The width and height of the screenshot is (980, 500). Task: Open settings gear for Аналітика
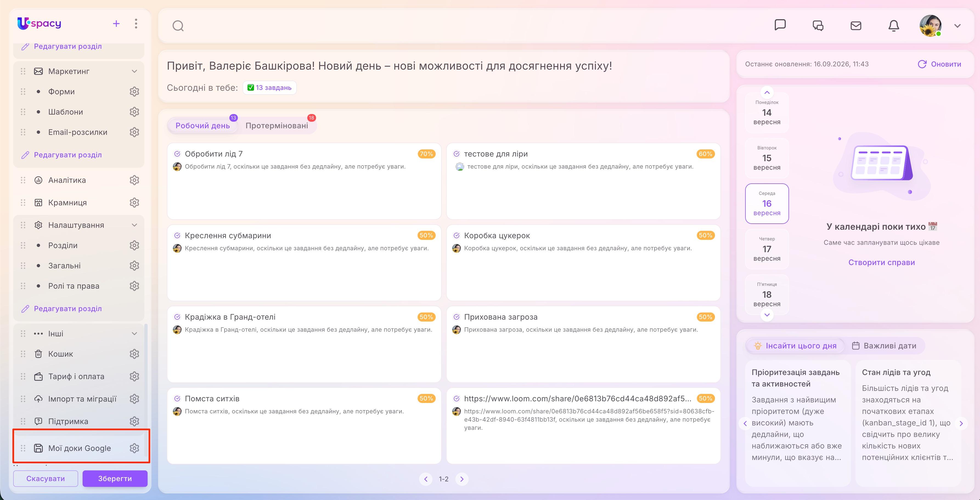[x=134, y=180]
